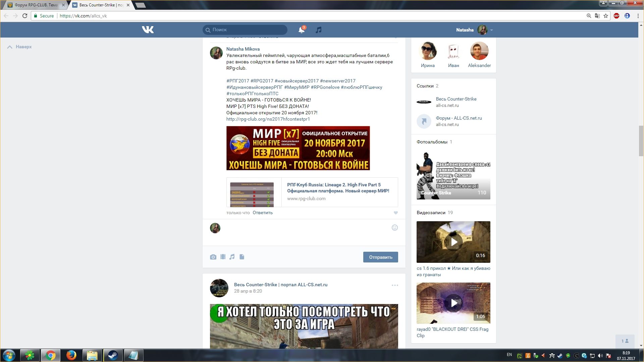Click the Наверх scroll-to-top chevron
The width and height of the screenshot is (644, 362).
pyautogui.click(x=10, y=47)
